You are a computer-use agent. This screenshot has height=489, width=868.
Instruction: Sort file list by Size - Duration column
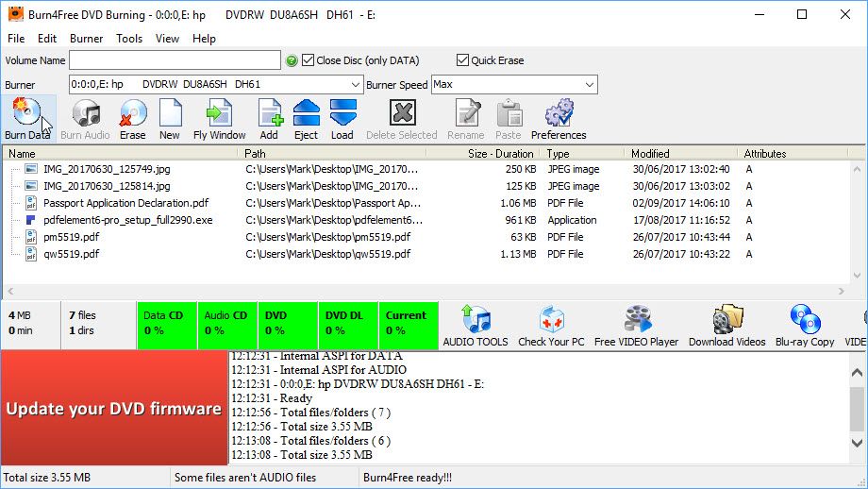[x=500, y=153]
